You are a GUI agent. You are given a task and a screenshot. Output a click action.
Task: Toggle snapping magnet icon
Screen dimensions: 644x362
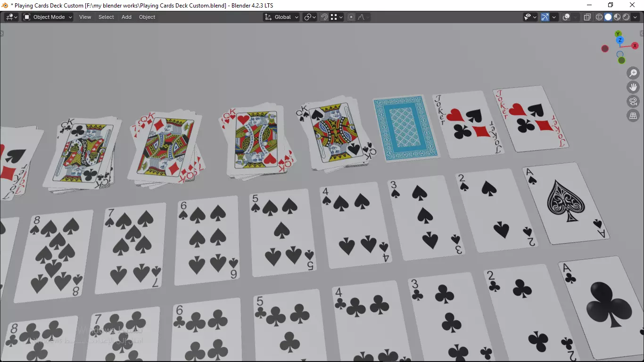click(324, 17)
